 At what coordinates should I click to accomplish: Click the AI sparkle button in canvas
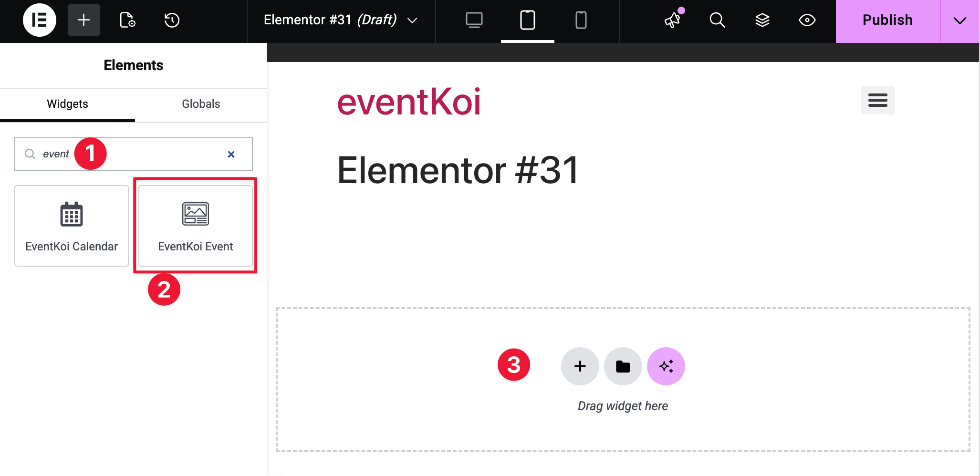pos(666,366)
